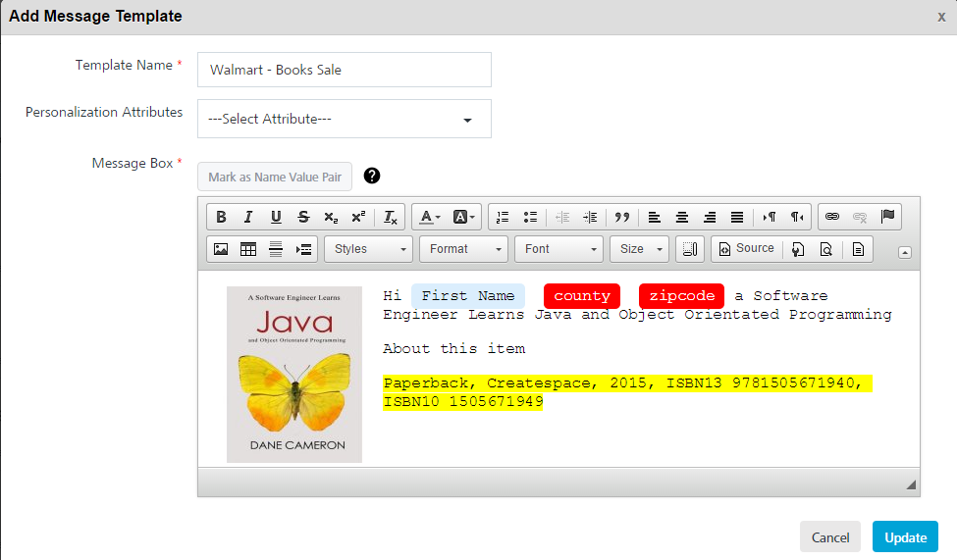Insert a numbered list
The height and width of the screenshot is (560, 957).
(x=503, y=217)
